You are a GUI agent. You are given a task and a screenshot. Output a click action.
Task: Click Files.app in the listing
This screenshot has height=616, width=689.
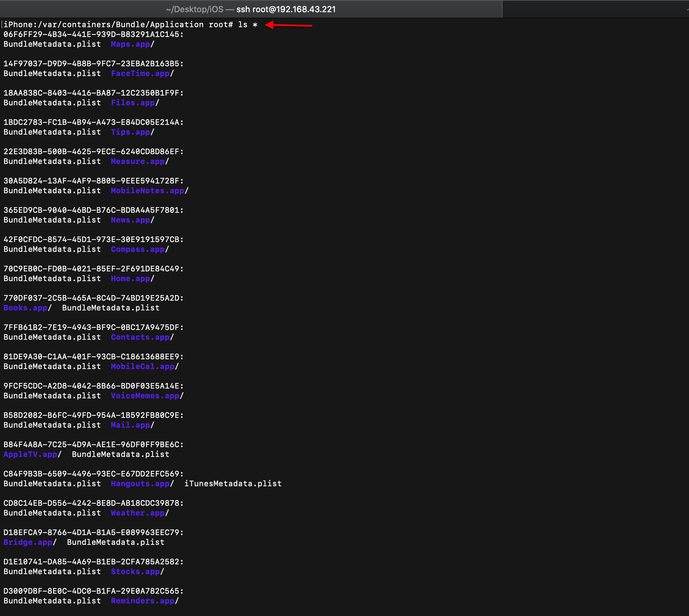tap(133, 103)
